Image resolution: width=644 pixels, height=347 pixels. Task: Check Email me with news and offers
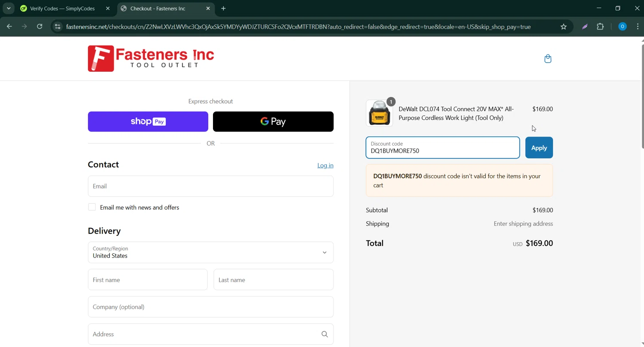[x=92, y=207]
